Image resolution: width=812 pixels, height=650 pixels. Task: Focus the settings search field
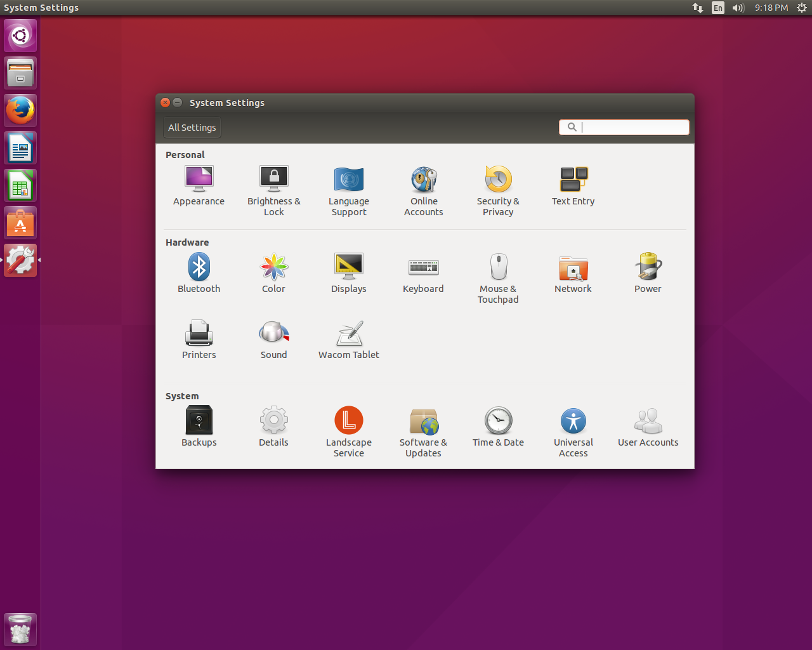pyautogui.click(x=624, y=127)
